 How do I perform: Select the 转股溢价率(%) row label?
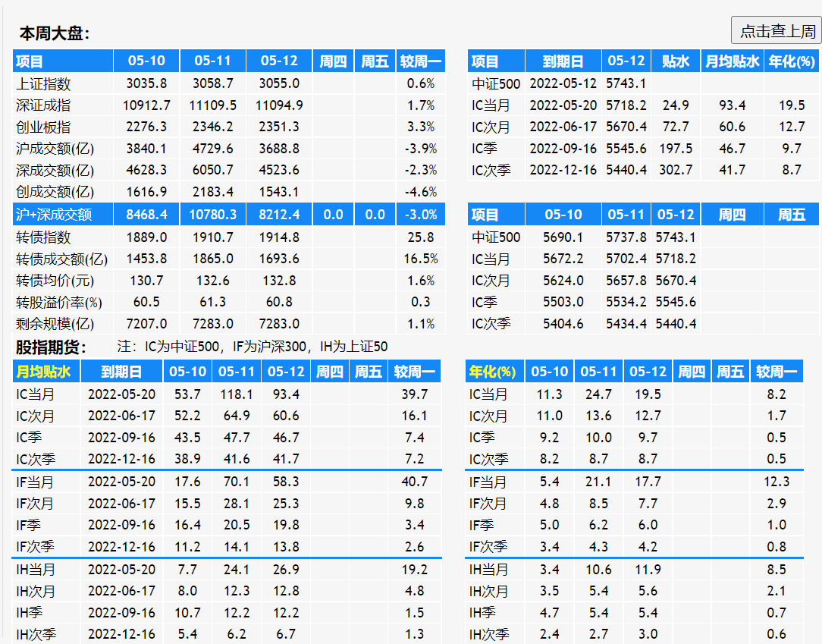coord(58,303)
